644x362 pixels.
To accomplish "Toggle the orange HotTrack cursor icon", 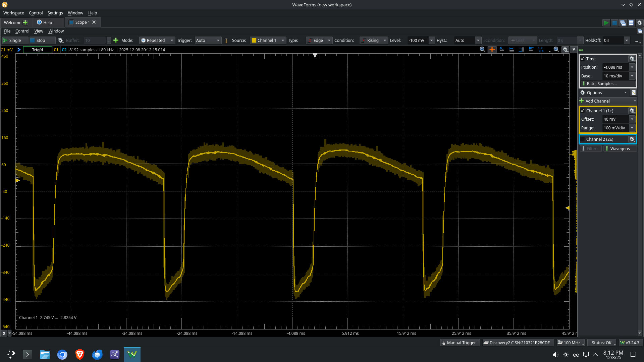I will click(492, 50).
